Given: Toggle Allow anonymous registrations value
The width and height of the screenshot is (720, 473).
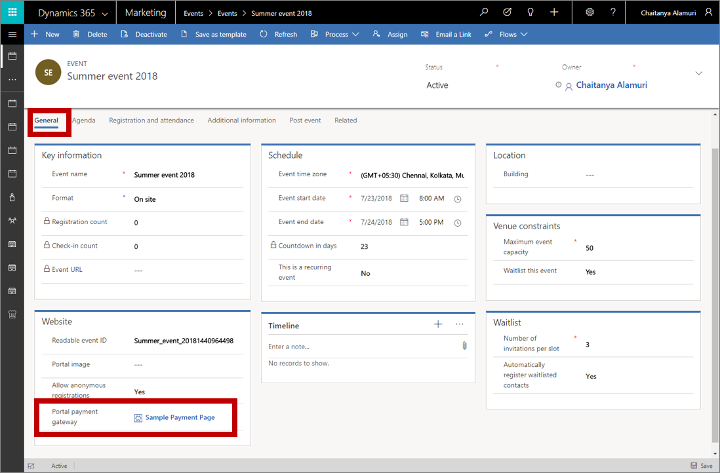Looking at the screenshot, I should click(139, 392).
